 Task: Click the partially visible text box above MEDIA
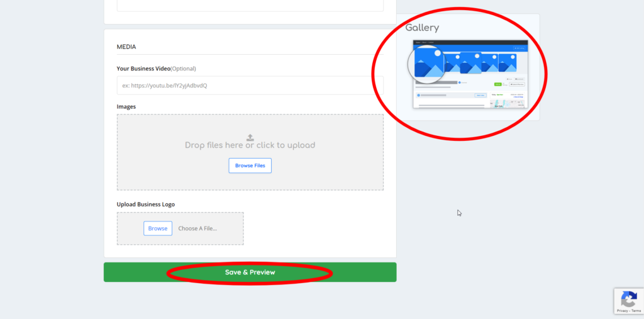coord(250,5)
